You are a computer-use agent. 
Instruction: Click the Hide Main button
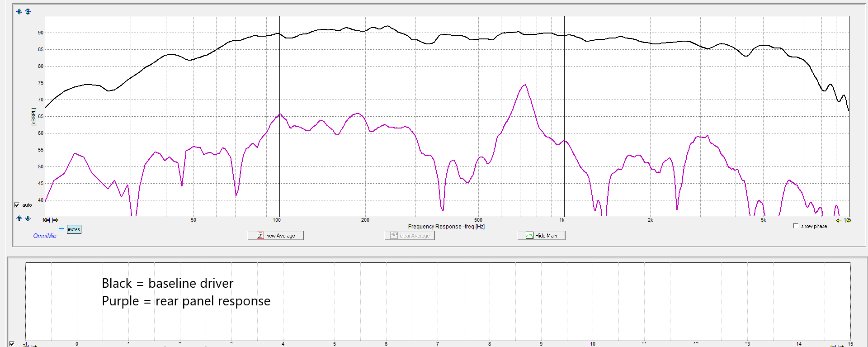tap(541, 236)
